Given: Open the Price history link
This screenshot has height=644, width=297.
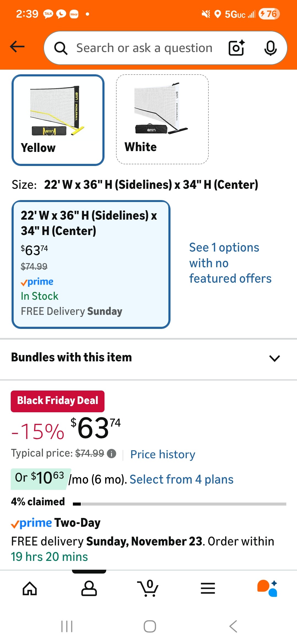Looking at the screenshot, I should tap(163, 454).
